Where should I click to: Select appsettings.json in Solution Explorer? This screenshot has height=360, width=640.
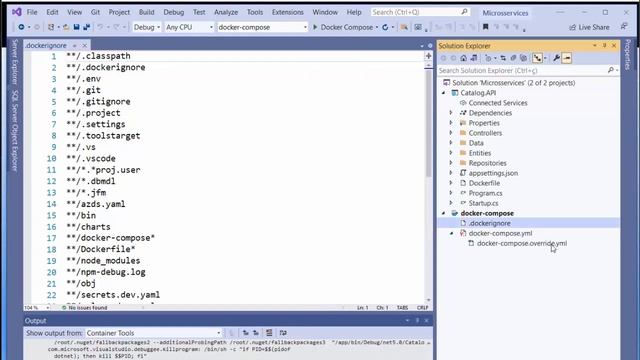pyautogui.click(x=493, y=173)
